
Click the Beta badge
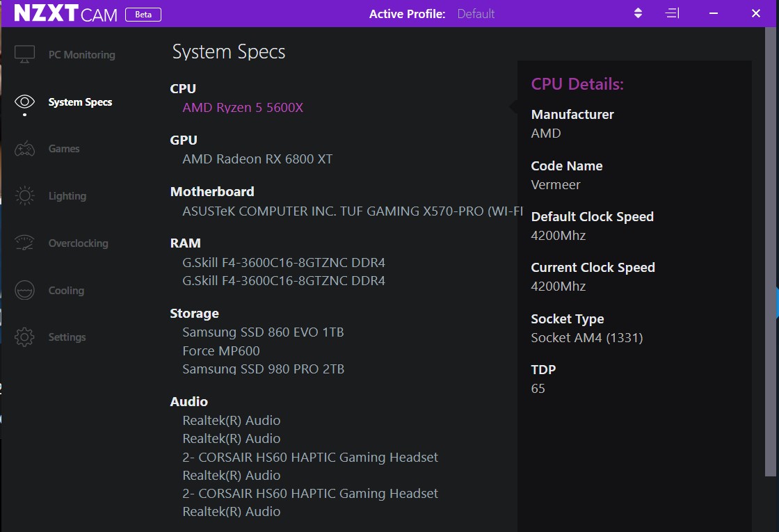point(143,15)
